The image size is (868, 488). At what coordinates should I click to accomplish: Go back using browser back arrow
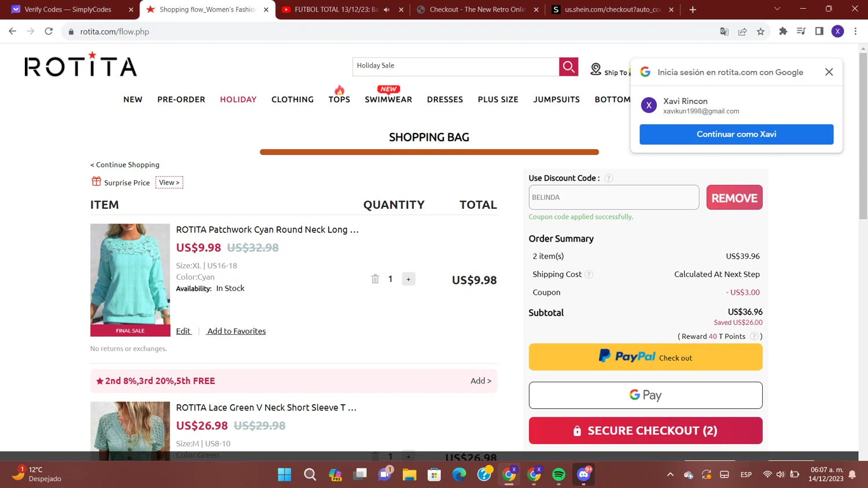click(x=12, y=31)
